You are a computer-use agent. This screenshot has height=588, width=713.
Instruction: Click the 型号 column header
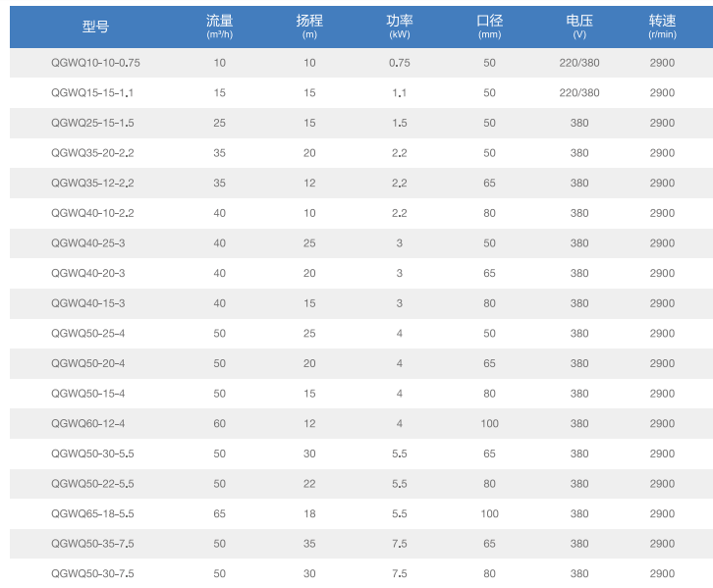(95, 26)
